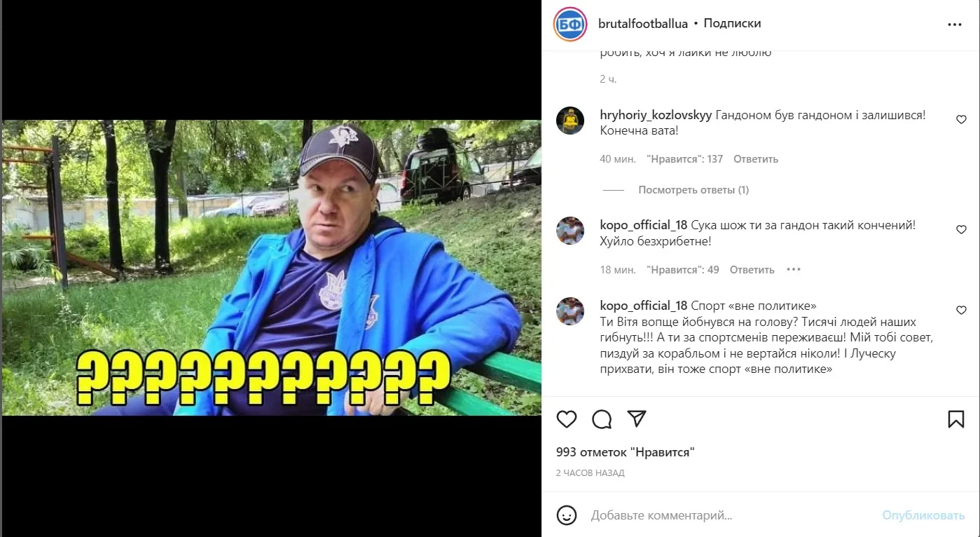The height and width of the screenshot is (537, 980).
Task: Open 'Нравится: 137' likes on comment
Action: pyautogui.click(x=684, y=159)
